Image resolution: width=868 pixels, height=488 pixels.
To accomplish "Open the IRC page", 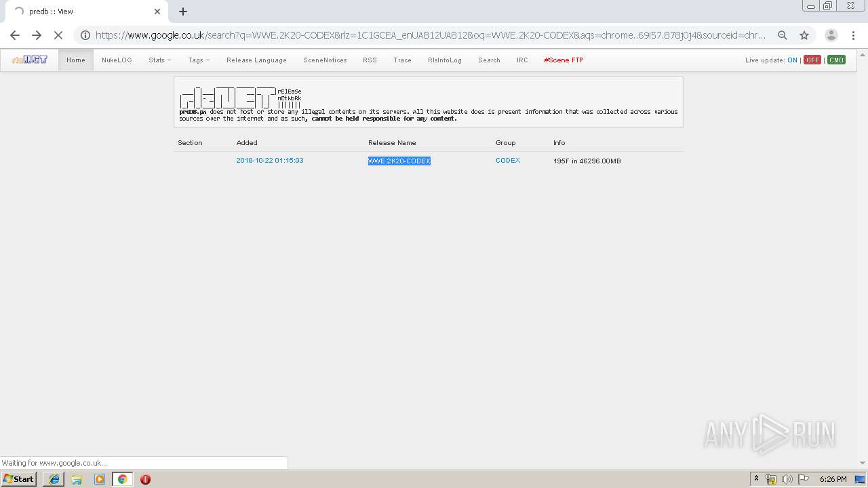I will pos(522,60).
